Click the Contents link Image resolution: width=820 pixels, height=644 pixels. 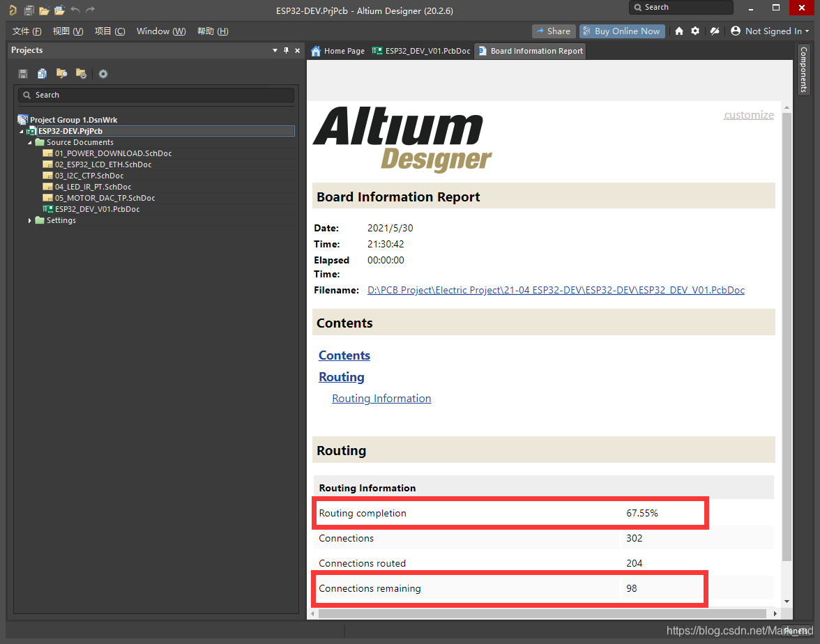[344, 355]
